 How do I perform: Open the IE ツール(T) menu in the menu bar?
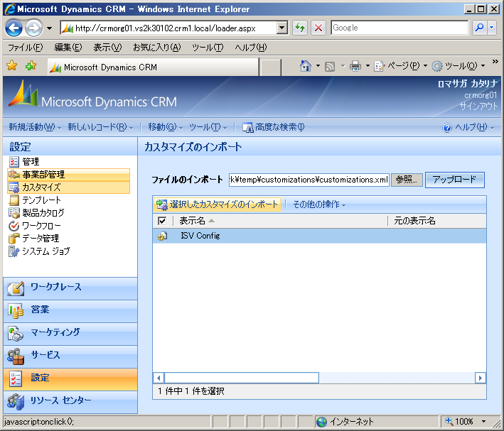[208, 48]
